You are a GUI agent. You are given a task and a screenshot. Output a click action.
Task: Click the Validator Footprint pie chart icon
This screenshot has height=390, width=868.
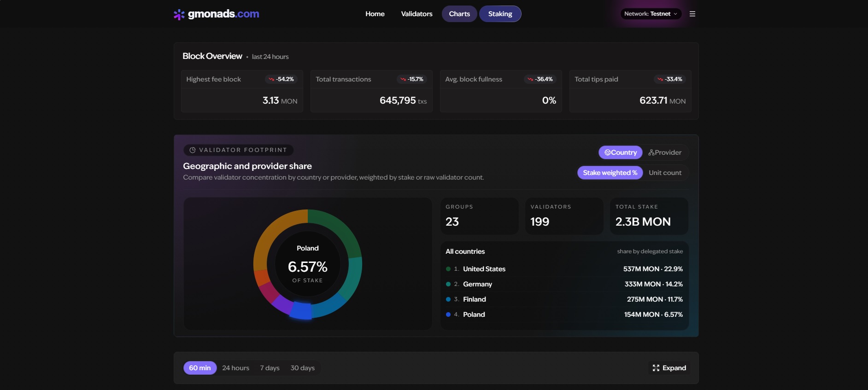tap(193, 150)
